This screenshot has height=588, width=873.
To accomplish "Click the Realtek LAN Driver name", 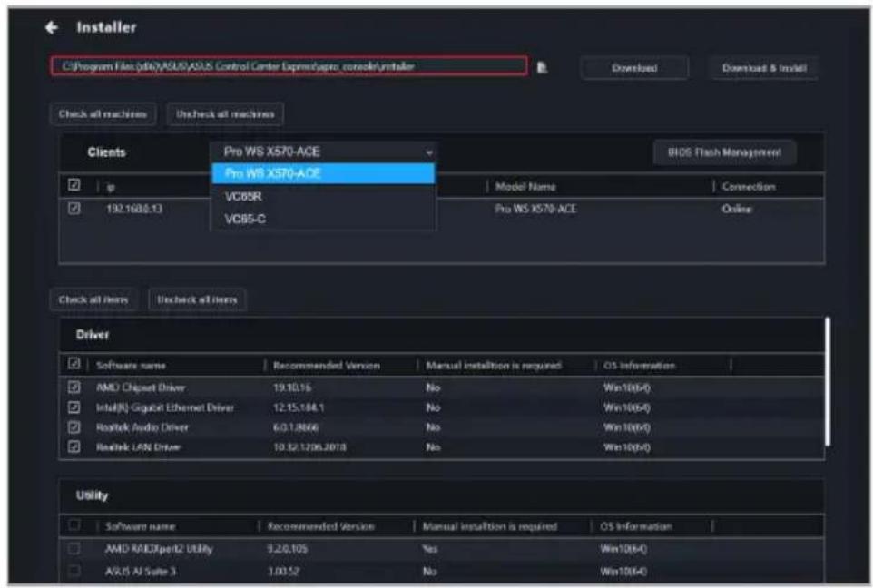I will 138,447.
